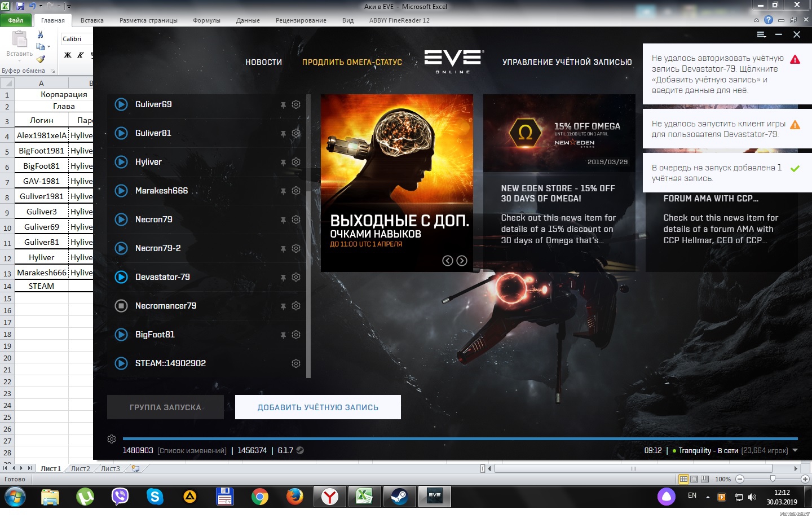Open the ВЫХОДНЫЕ С ДОП. ОЧКАМИ НАВЫКОВ banner
812x518 pixels.
397,183
